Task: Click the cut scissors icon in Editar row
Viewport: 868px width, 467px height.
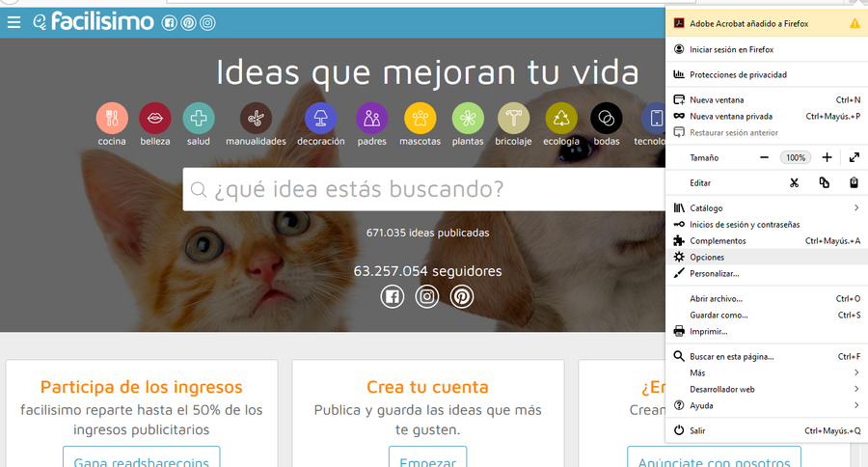Action: tap(794, 182)
